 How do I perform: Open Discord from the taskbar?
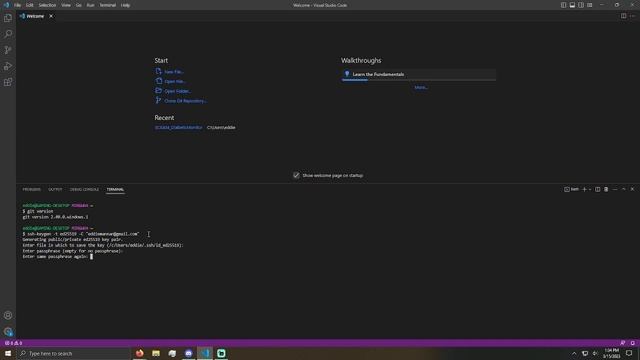click(189, 353)
